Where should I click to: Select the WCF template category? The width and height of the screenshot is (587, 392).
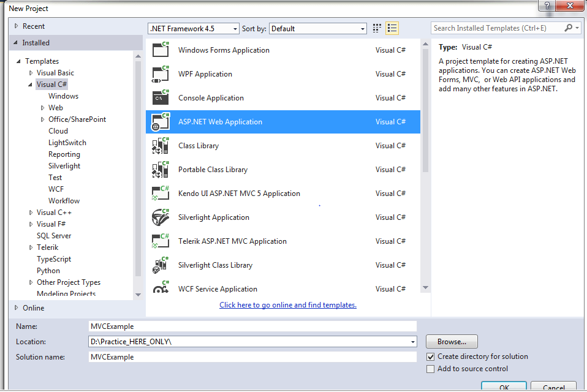click(x=56, y=189)
